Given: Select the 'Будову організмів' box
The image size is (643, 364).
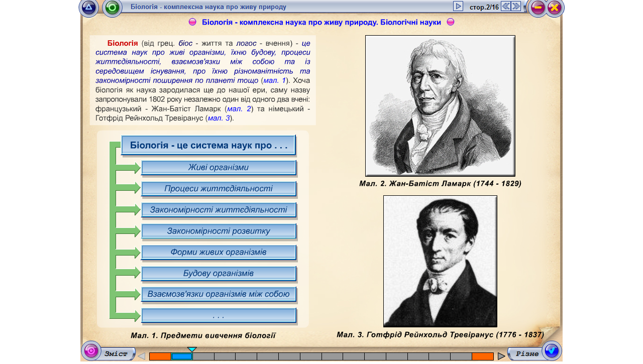Looking at the screenshot, I should coord(219,273).
